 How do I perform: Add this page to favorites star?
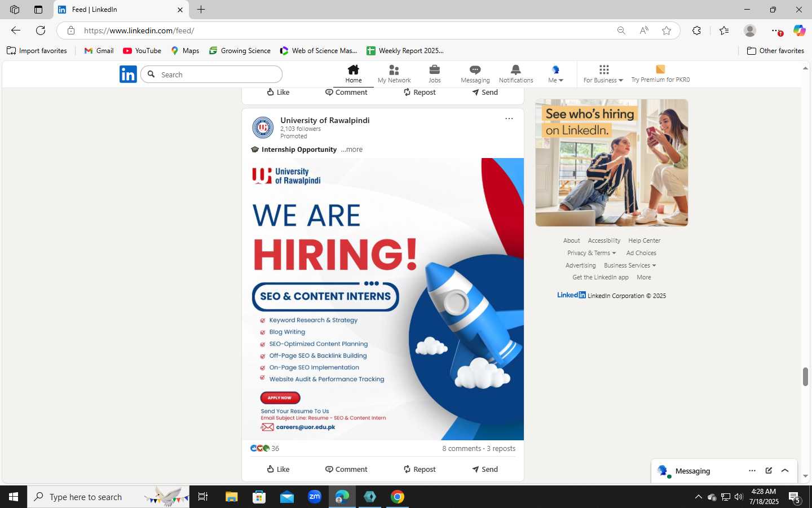[667, 30]
